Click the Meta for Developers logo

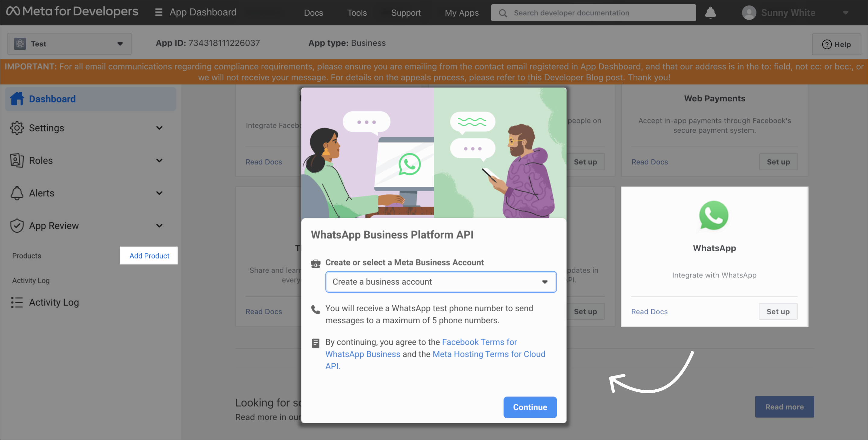(x=72, y=11)
